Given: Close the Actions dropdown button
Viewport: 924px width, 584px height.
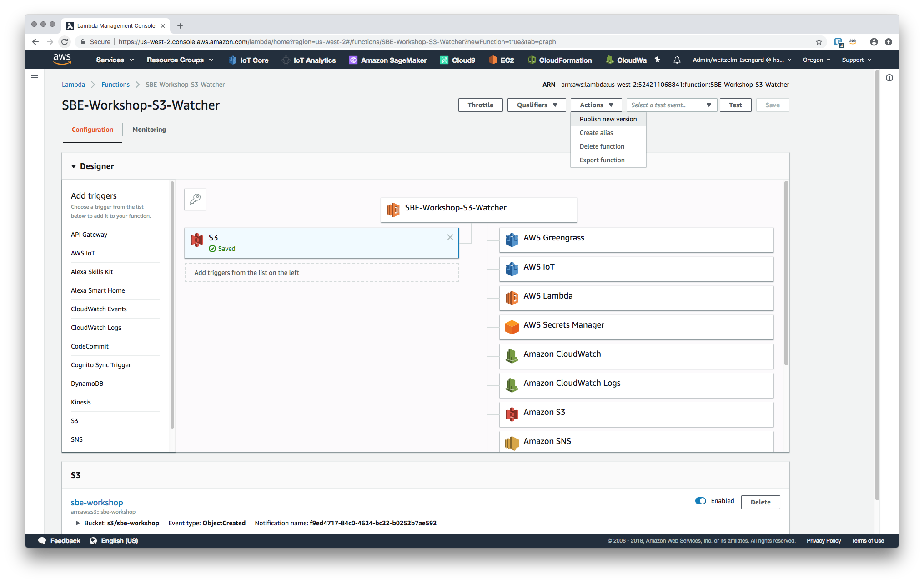Looking at the screenshot, I should [x=596, y=105].
